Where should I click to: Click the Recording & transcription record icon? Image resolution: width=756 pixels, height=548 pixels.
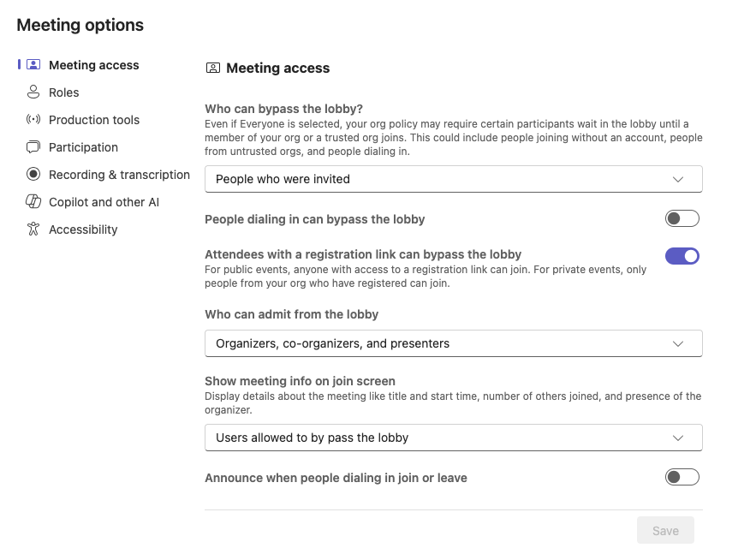click(33, 175)
